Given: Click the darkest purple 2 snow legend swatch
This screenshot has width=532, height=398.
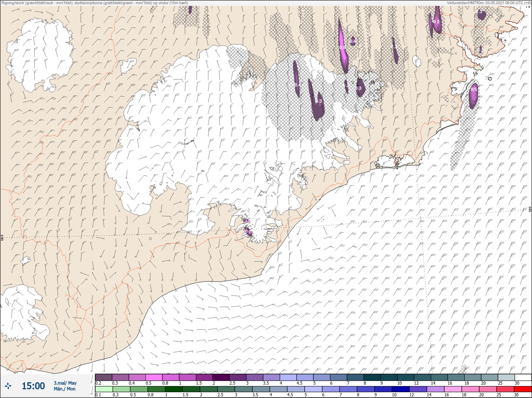Looking at the screenshot, I should tap(222, 377).
